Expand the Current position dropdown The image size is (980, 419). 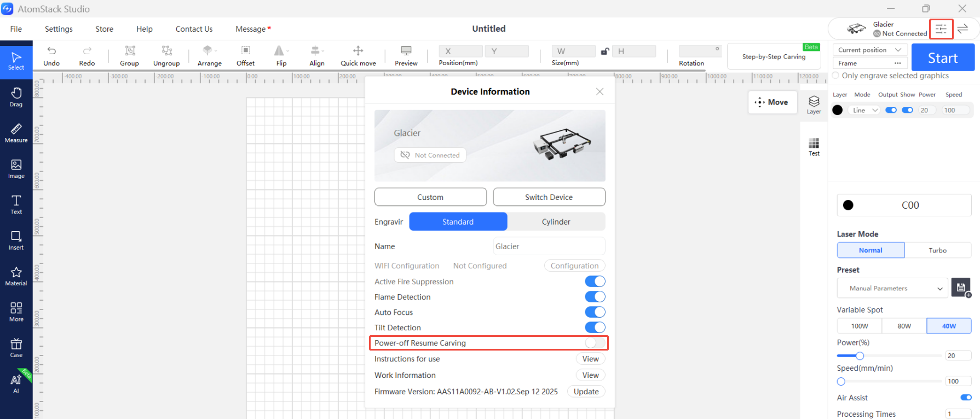(x=869, y=50)
